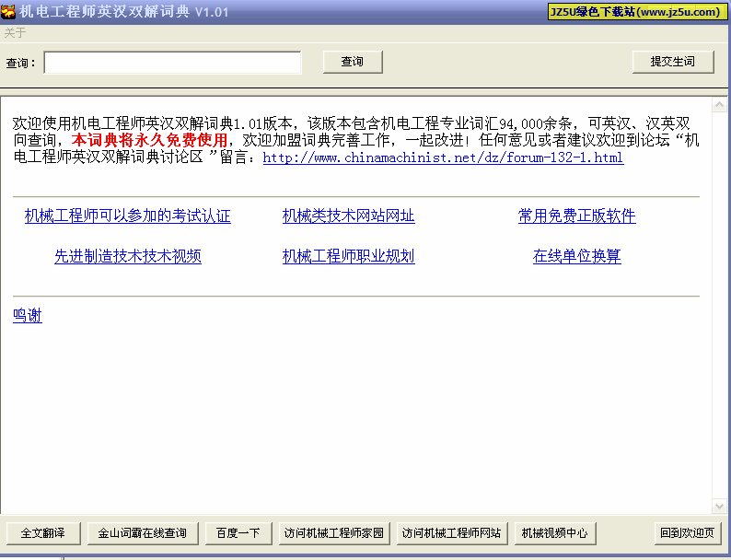The height and width of the screenshot is (560, 731).
Task: Open 常用免费正版软件 link
Action: [x=576, y=216]
